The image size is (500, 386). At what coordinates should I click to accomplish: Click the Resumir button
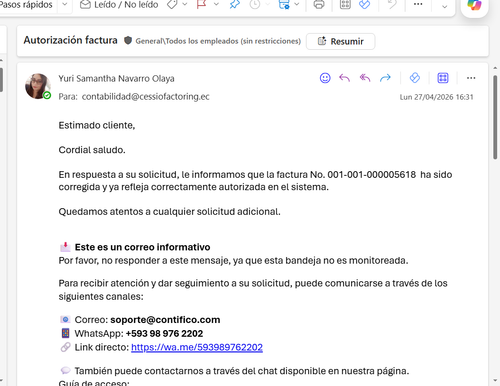pos(341,41)
